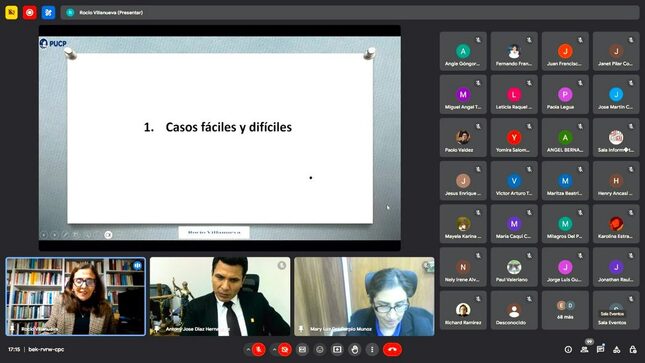Select Sala Inform... participant tile
This screenshot has height=363, width=645.
[616, 138]
